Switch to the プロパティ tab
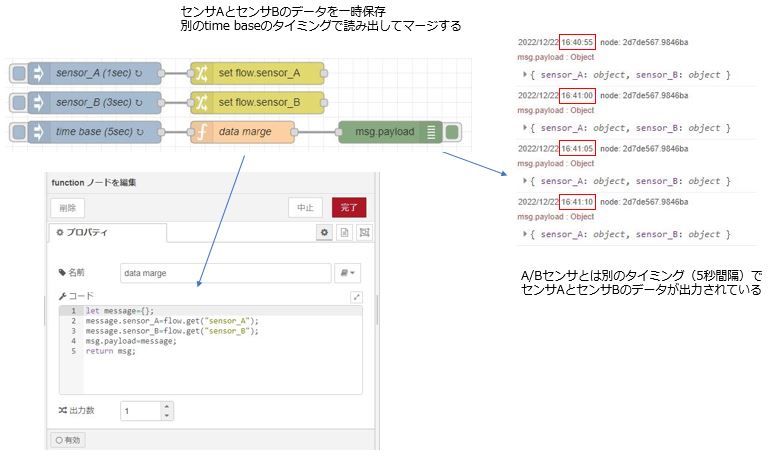Viewport: 775px width, 464px height. 108,232
